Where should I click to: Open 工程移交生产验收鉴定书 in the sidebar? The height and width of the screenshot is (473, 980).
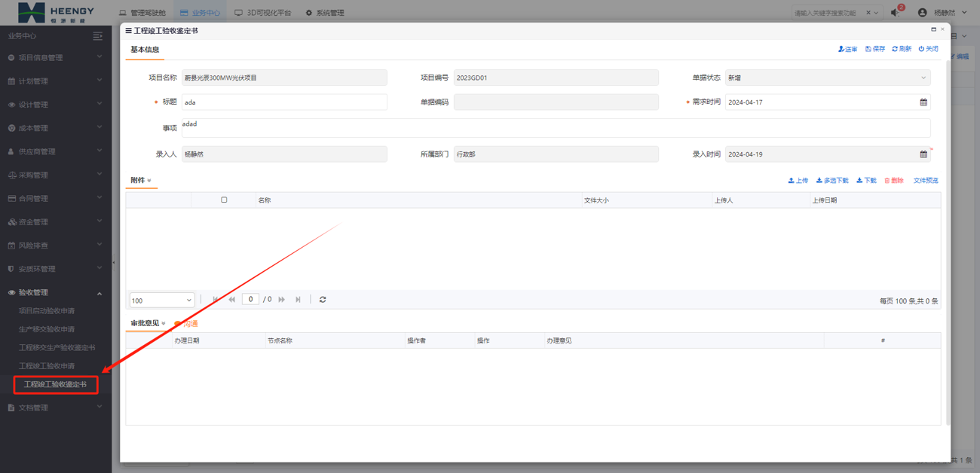tap(57, 348)
